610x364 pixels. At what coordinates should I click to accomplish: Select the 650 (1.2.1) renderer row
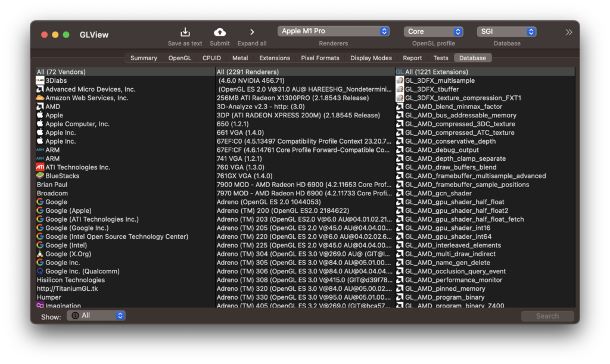304,124
